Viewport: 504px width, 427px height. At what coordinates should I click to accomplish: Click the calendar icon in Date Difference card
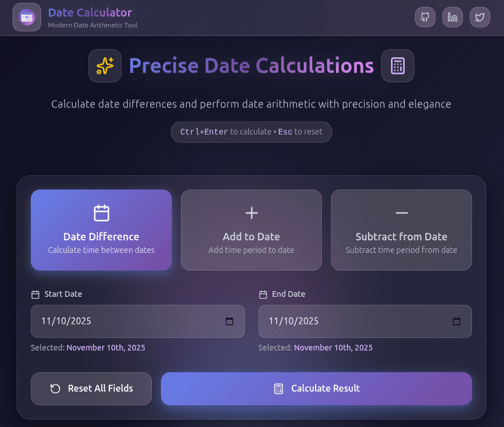[101, 213]
